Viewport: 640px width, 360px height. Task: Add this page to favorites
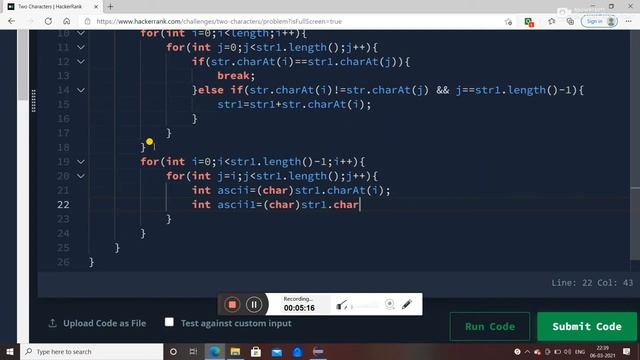tap(508, 22)
